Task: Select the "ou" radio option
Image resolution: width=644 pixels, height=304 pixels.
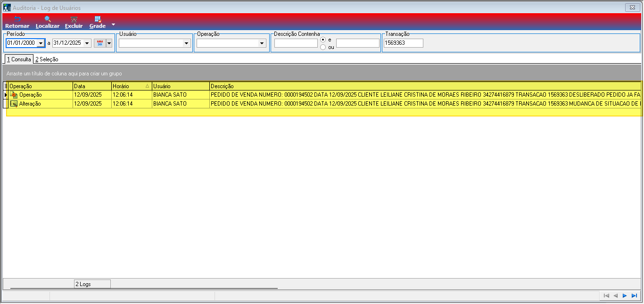Action: point(323,47)
